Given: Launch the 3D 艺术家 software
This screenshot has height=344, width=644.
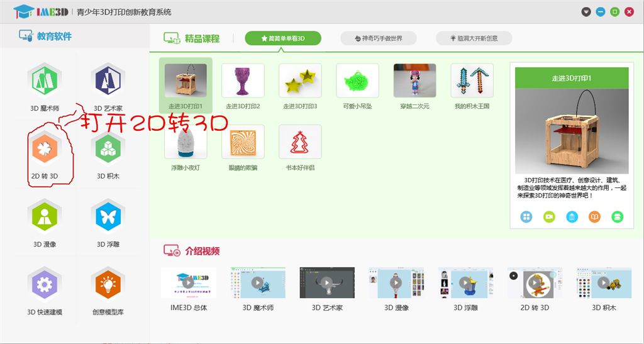Looking at the screenshot, I should (x=107, y=80).
